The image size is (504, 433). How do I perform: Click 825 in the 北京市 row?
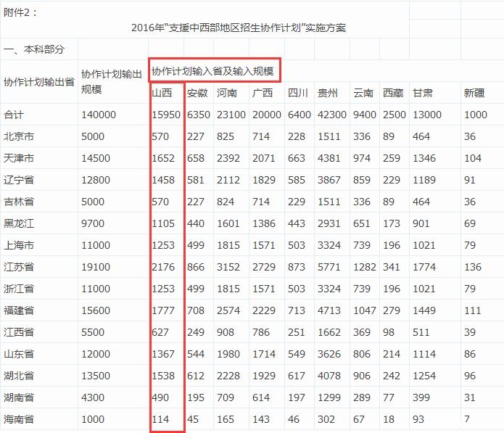pyautogui.click(x=226, y=136)
